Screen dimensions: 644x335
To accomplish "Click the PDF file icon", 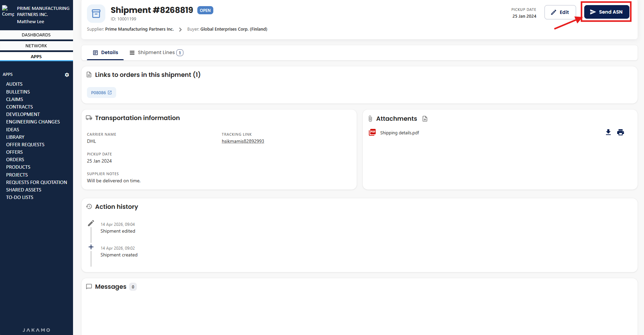I will [x=372, y=132].
